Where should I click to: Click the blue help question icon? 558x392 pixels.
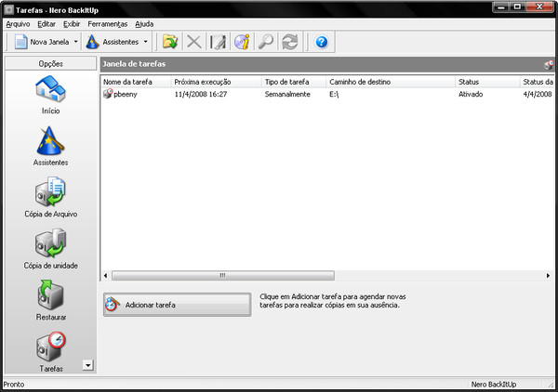coord(322,42)
